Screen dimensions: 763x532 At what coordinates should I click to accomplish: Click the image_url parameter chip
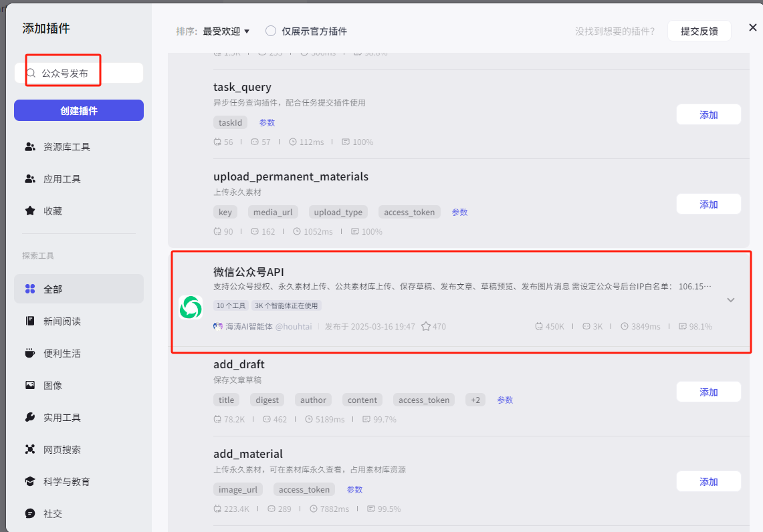coord(238,489)
